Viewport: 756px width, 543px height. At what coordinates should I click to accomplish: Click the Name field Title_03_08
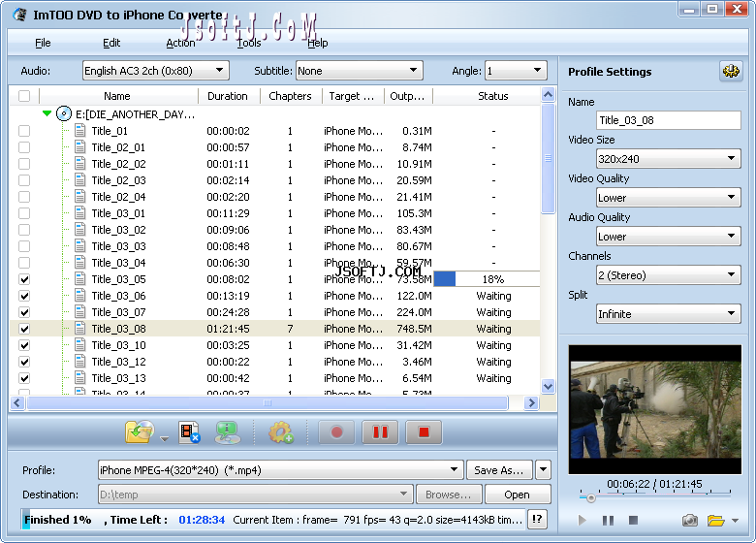point(668,120)
